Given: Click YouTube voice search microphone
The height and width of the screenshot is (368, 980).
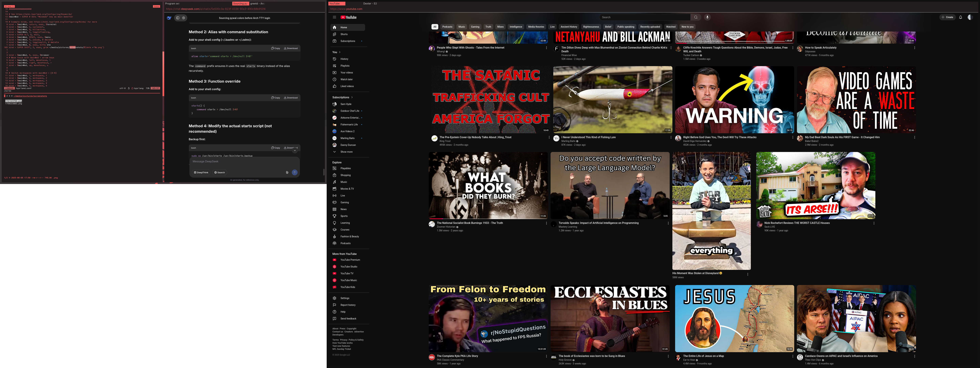Looking at the screenshot, I should click(x=707, y=17).
